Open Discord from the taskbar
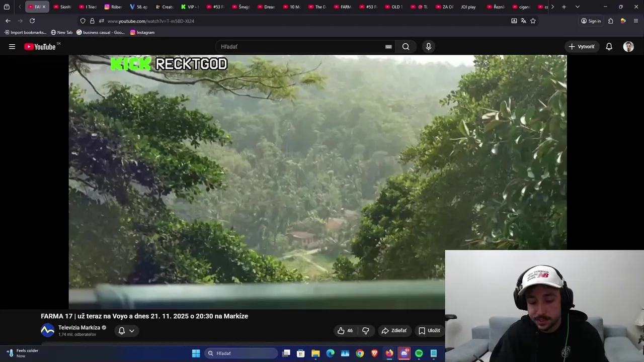 point(404,353)
